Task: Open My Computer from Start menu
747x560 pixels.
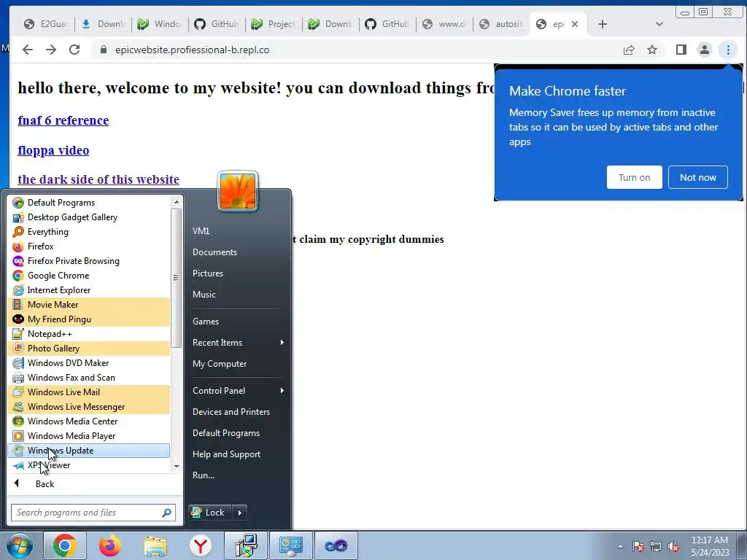Action: pyautogui.click(x=220, y=364)
